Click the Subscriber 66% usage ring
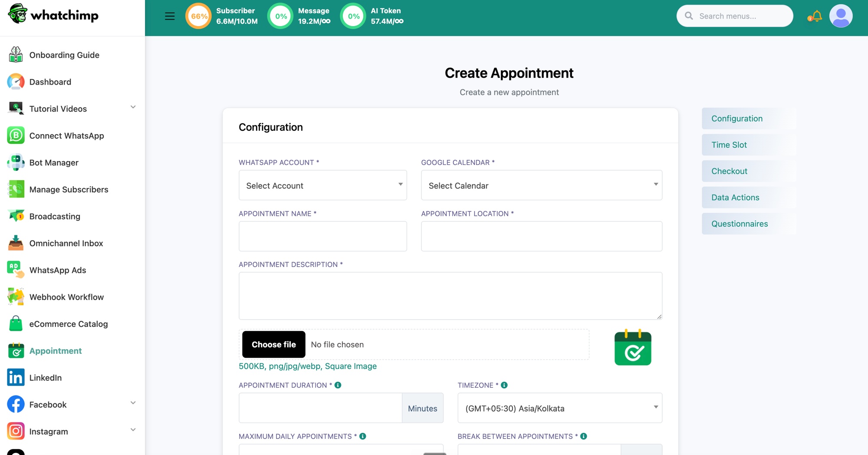 pyautogui.click(x=199, y=16)
